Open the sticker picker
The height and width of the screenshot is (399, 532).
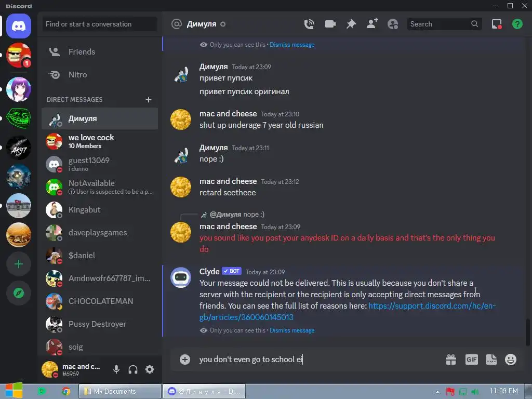[x=491, y=360]
